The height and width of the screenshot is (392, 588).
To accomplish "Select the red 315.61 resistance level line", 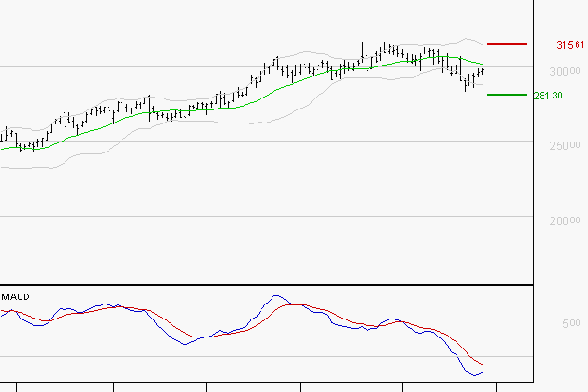I will click(x=507, y=44).
